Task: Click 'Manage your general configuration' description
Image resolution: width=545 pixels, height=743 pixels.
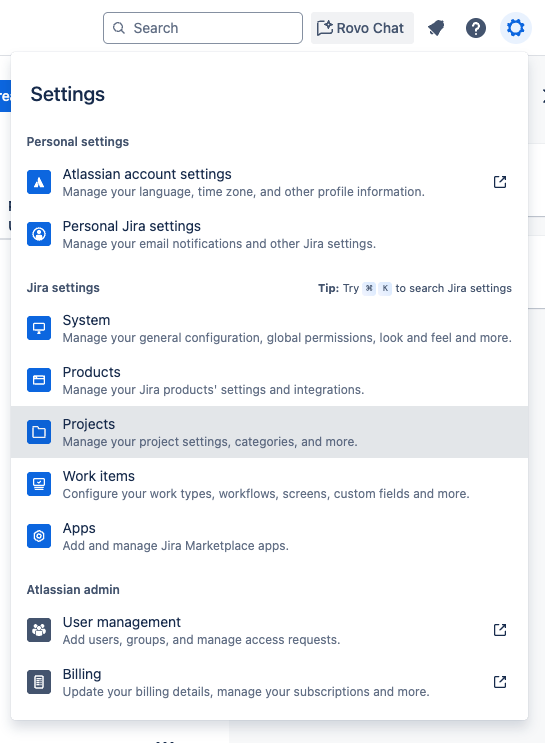Action: [287, 338]
